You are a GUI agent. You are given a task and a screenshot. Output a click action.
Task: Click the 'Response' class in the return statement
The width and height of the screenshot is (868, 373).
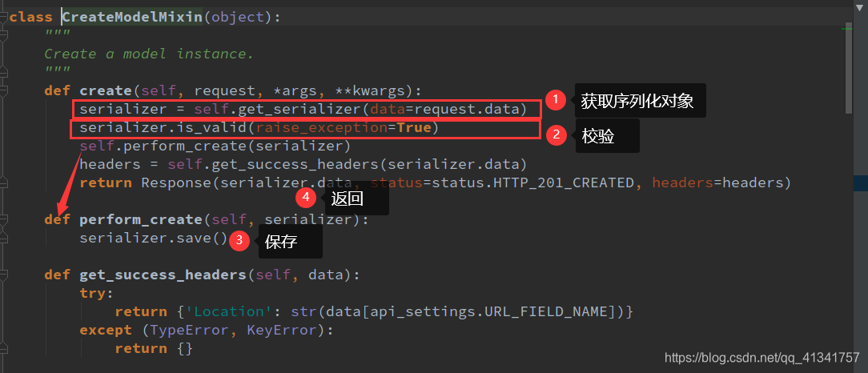(x=177, y=182)
